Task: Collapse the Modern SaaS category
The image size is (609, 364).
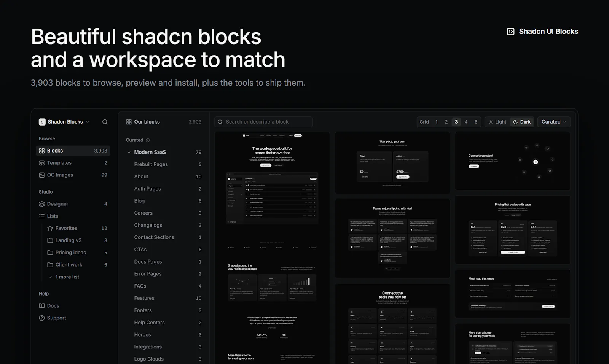Action: pyautogui.click(x=129, y=152)
